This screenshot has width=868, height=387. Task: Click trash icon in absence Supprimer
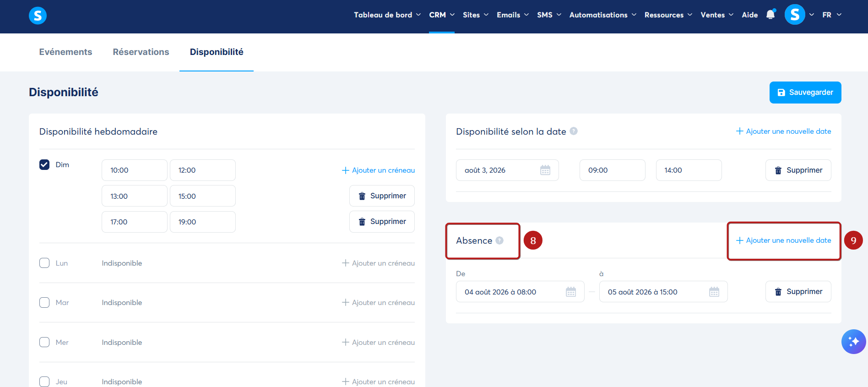(778, 292)
